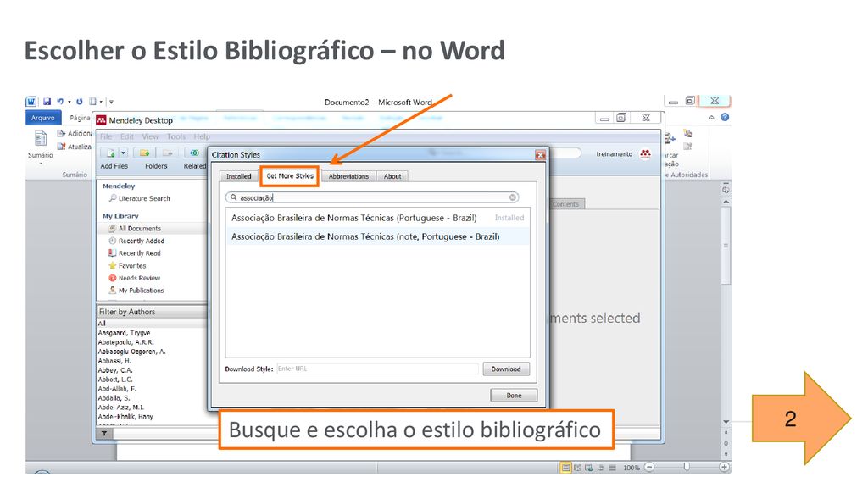Click the magnifier icon in style search box
This screenshot has width=868, height=488.
coord(234,197)
